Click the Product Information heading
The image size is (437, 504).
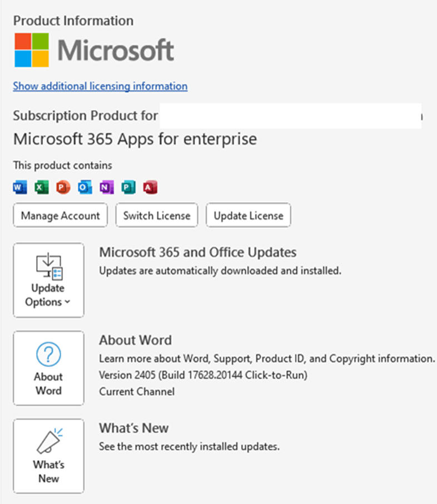(73, 21)
